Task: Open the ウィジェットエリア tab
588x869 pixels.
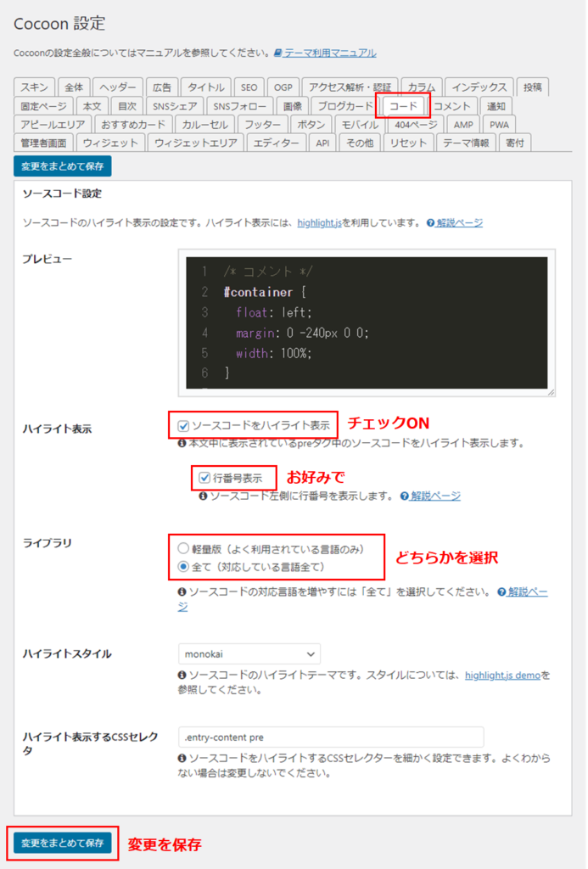Action: (x=196, y=143)
